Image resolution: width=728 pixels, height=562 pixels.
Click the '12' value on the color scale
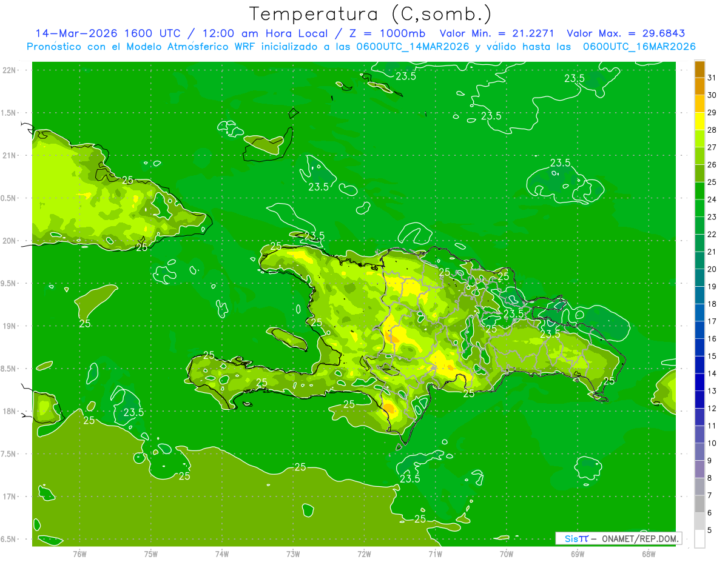[x=712, y=409]
